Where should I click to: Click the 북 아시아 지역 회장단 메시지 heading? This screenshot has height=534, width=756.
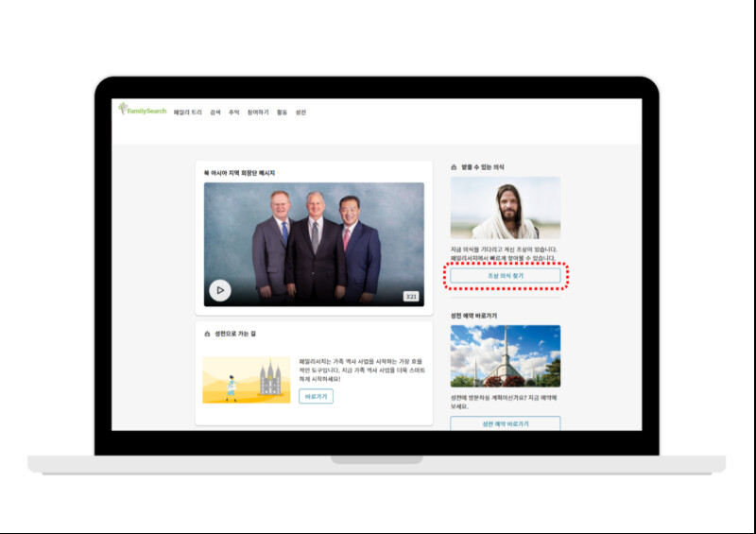[239, 173]
